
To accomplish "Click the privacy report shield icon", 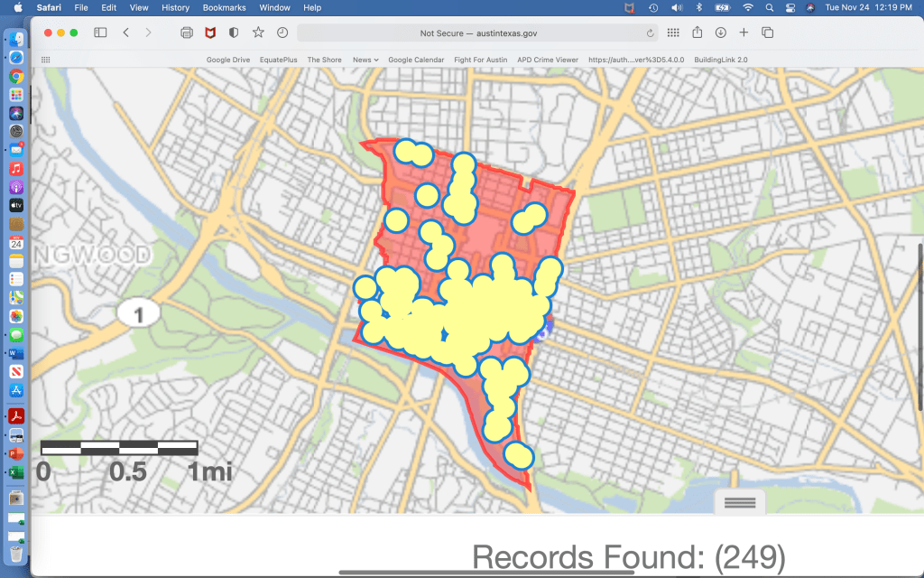I will tap(234, 33).
